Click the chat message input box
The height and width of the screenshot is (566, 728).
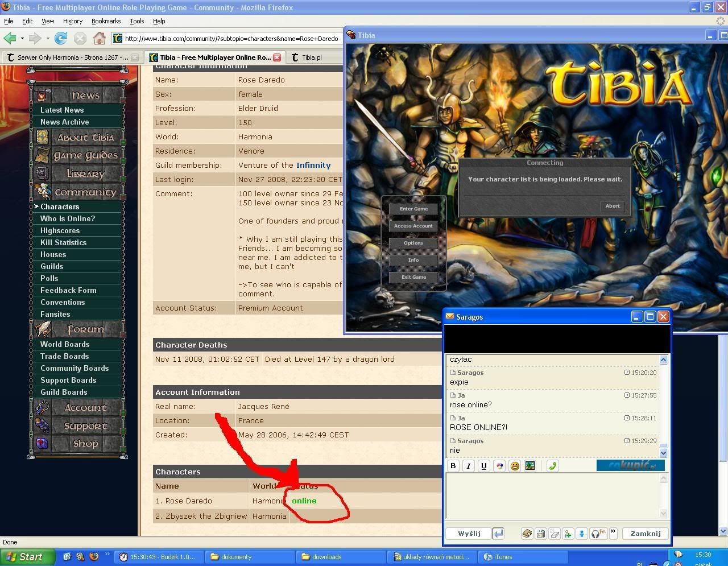(x=553, y=495)
